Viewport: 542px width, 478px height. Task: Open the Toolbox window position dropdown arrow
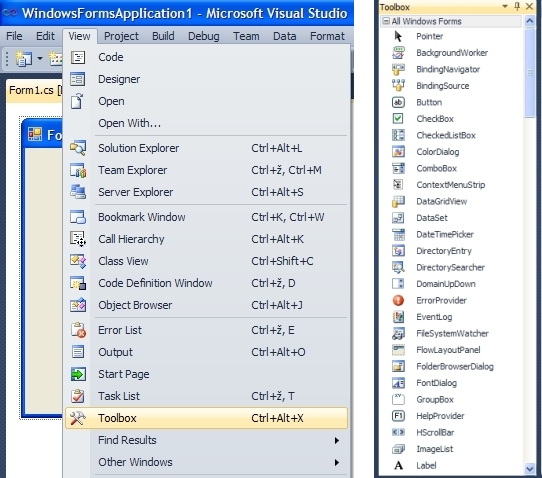[x=505, y=6]
